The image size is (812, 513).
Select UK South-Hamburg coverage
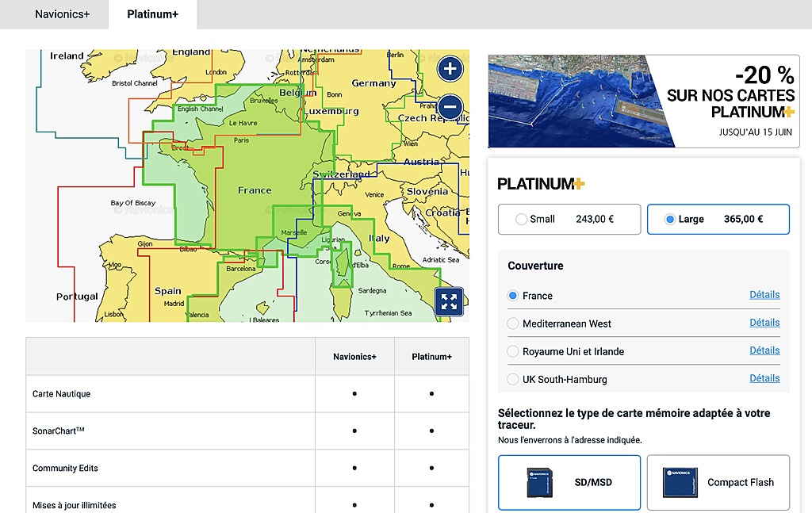[513, 380]
